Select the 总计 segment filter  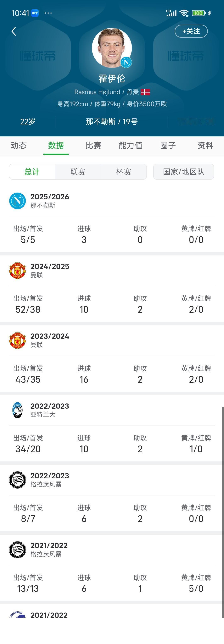coord(32,172)
